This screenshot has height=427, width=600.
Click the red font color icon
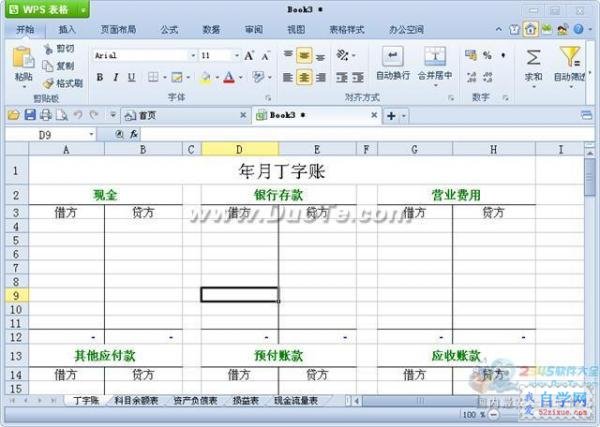[x=229, y=78]
